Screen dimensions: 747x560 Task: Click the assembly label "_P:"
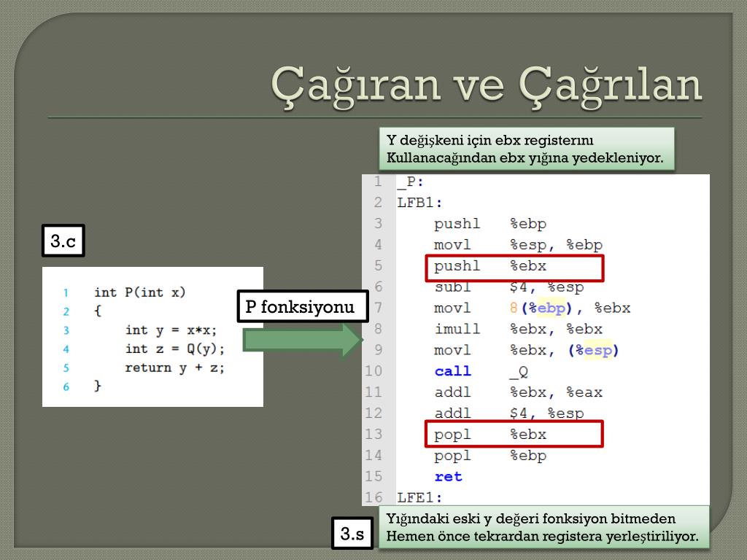click(410, 182)
